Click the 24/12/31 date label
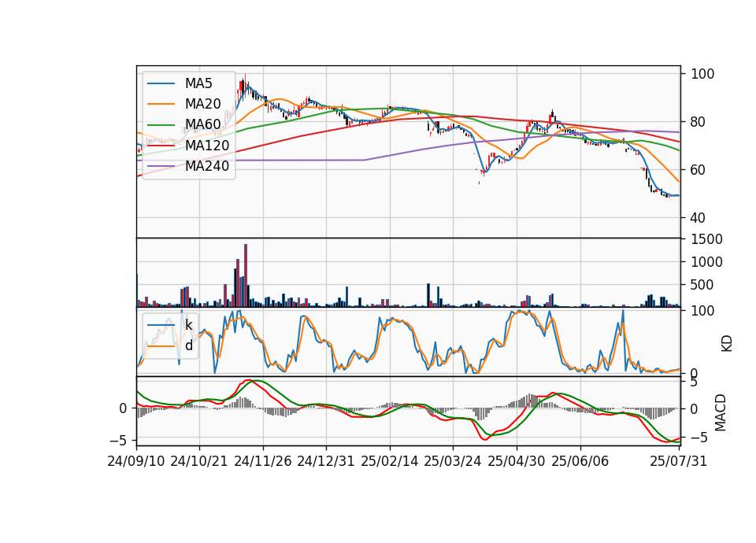756x543 pixels. coord(325,461)
